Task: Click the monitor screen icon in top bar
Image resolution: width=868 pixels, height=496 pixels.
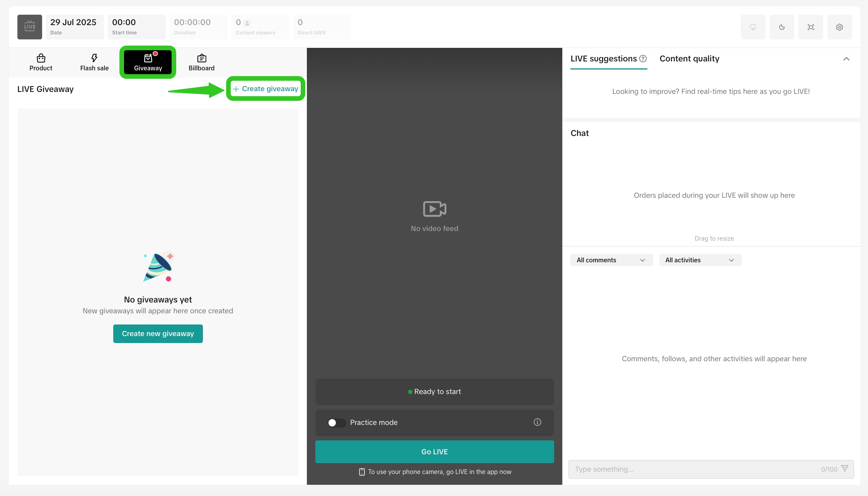Action: point(753,27)
